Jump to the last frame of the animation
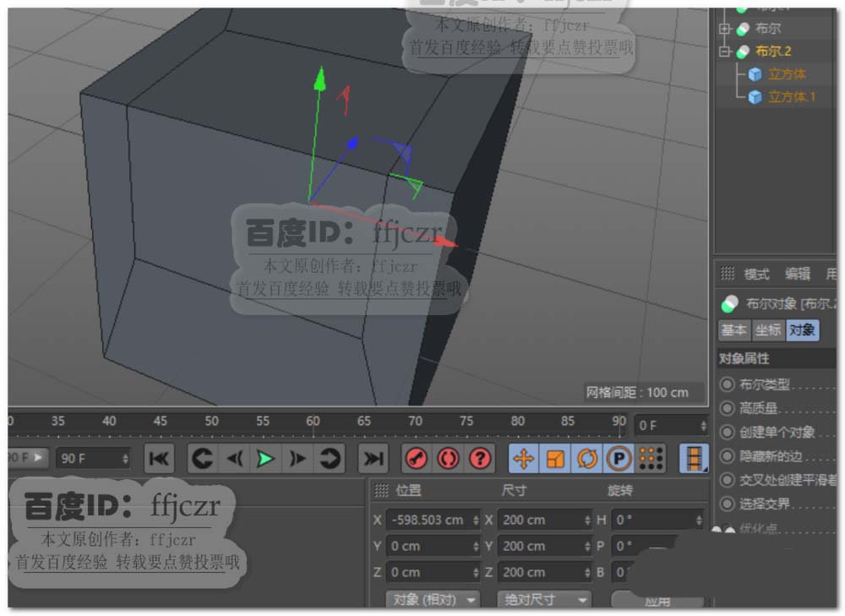The width and height of the screenshot is (845, 616). pos(373,459)
